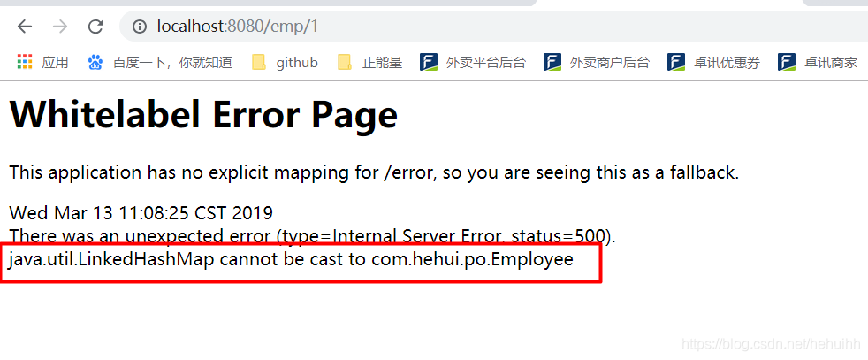Open the 外卖平台后台 bookmark

pos(472,62)
